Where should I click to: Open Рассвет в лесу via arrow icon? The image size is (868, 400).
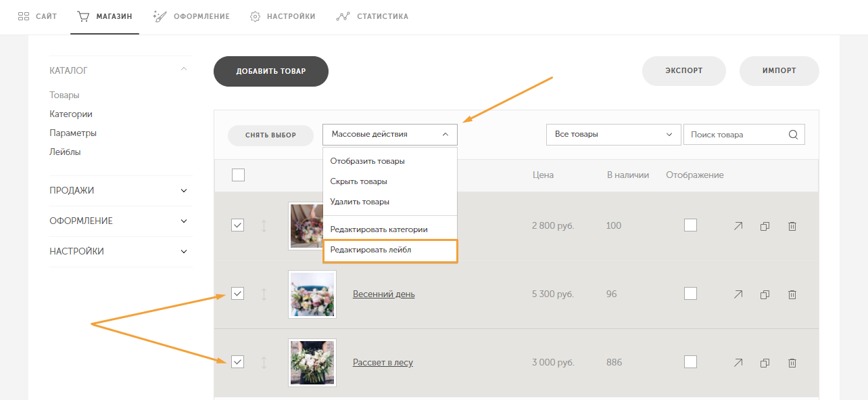(x=738, y=363)
